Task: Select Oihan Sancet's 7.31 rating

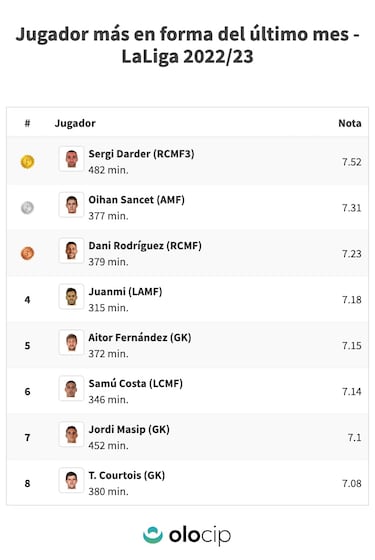Action: coord(352,208)
